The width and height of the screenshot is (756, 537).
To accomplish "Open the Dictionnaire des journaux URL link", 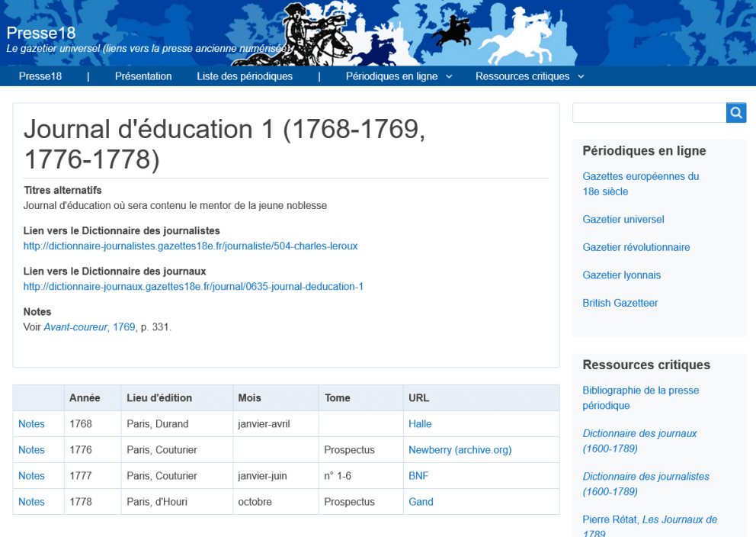I will click(194, 287).
